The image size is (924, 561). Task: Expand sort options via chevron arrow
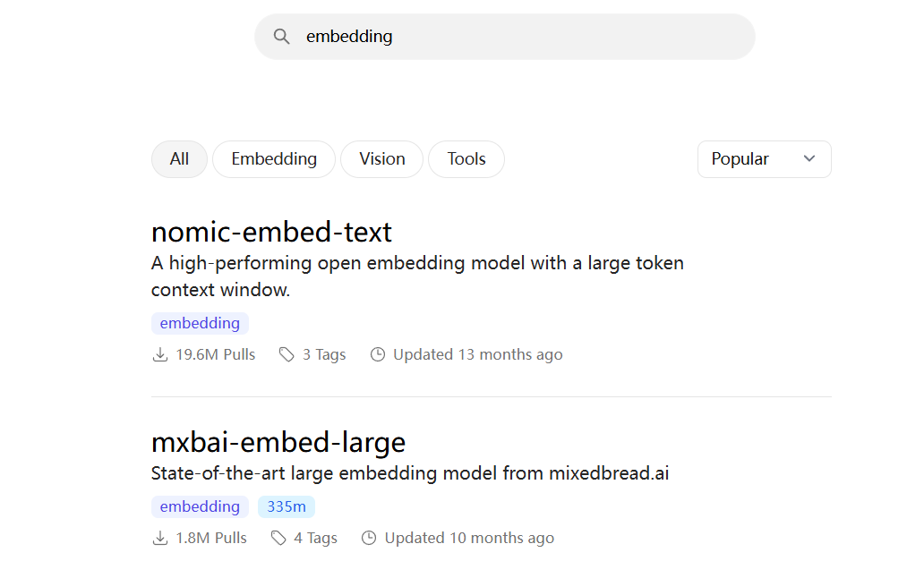click(809, 159)
